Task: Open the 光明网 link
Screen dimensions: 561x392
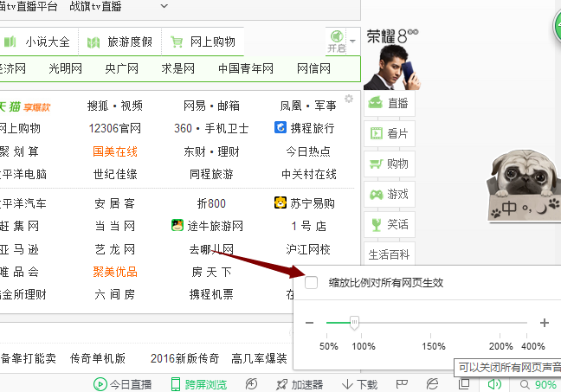Action: coord(65,68)
